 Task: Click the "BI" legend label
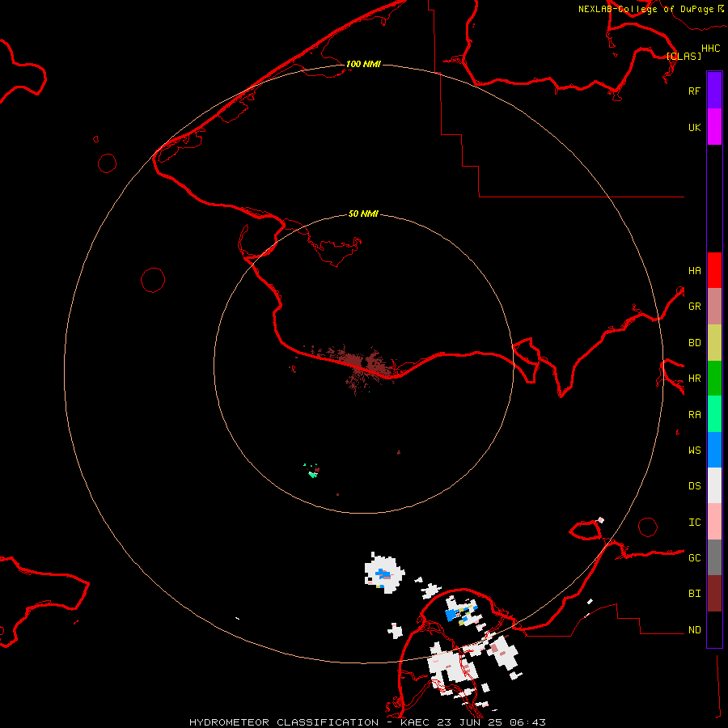pyautogui.click(x=694, y=594)
